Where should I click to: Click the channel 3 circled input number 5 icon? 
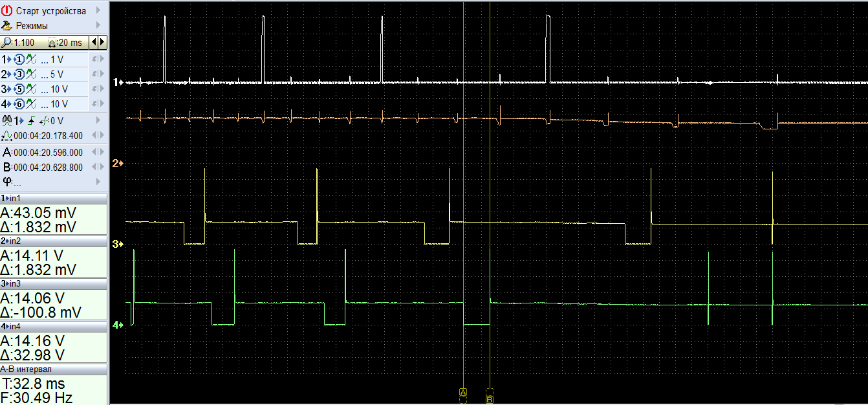(19, 89)
